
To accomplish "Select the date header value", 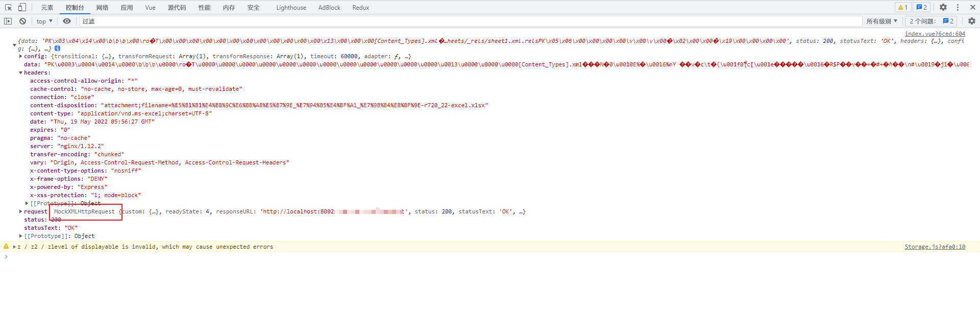I will coord(102,122).
